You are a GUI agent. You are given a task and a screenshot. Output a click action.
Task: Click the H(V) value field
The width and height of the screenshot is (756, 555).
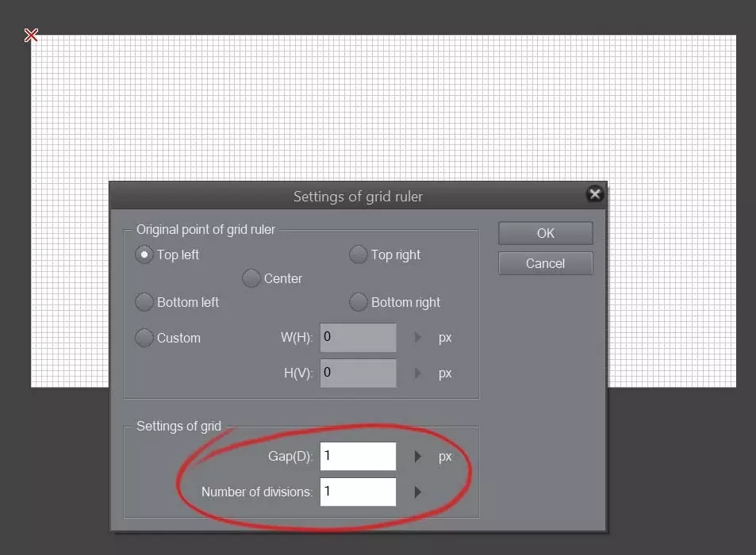tap(359, 373)
